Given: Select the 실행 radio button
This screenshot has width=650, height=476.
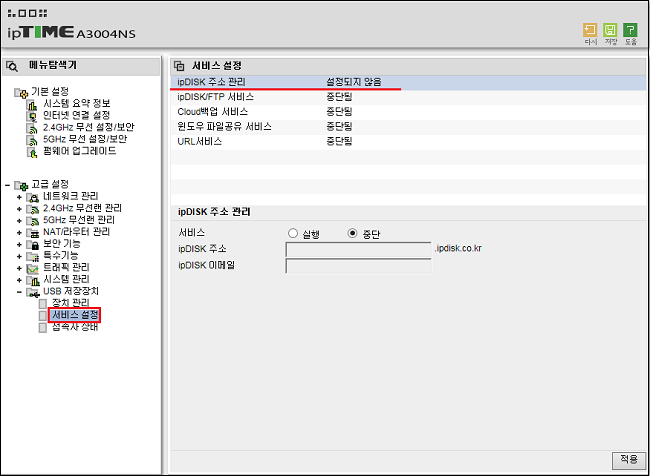Looking at the screenshot, I should [293, 233].
